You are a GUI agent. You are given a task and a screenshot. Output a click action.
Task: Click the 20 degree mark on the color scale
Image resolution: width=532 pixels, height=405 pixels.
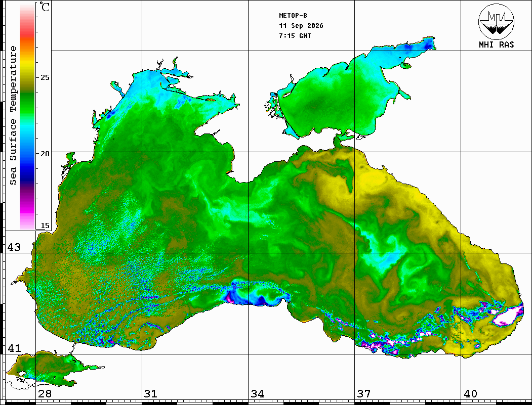coord(45,154)
